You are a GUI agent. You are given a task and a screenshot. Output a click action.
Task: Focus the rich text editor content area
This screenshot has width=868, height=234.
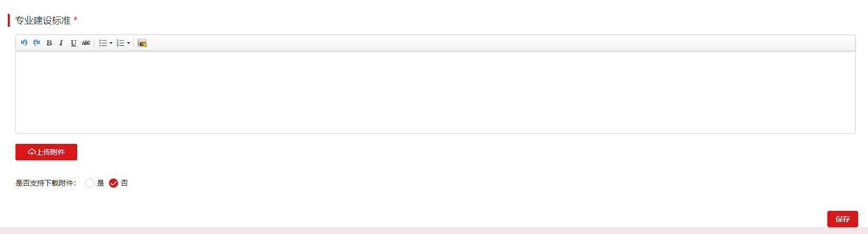click(x=435, y=92)
